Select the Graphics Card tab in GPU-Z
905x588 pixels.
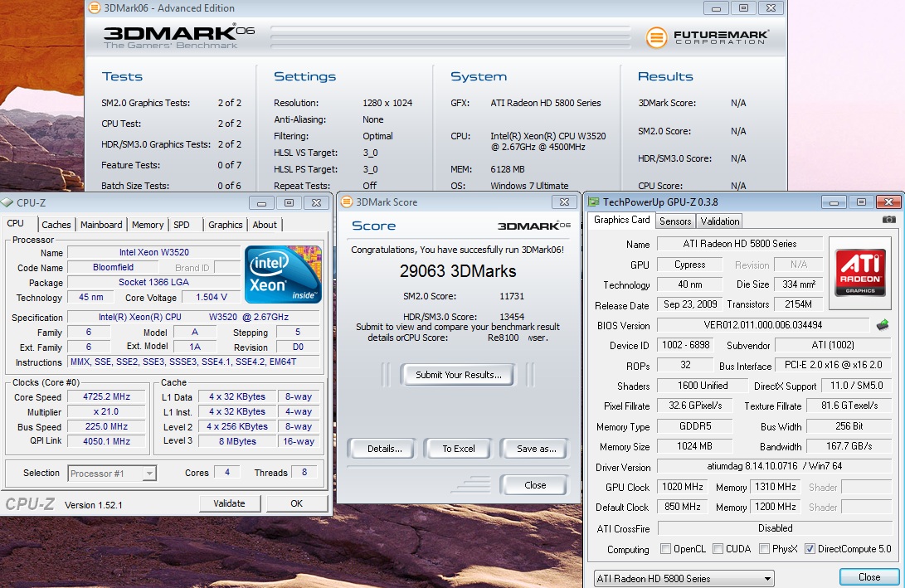(621, 220)
